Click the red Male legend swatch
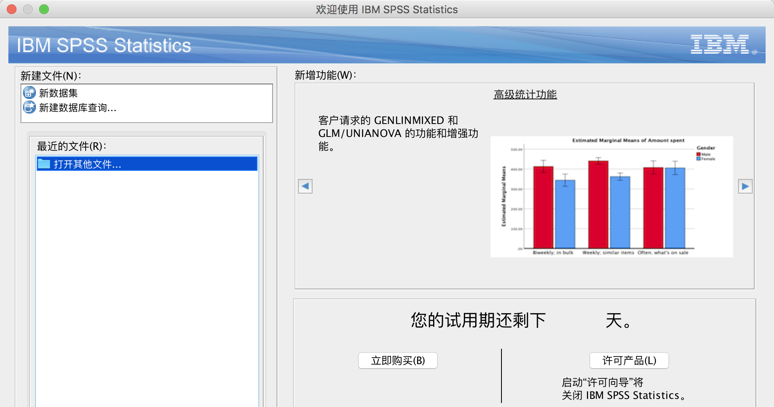The image size is (774, 407). coord(699,154)
